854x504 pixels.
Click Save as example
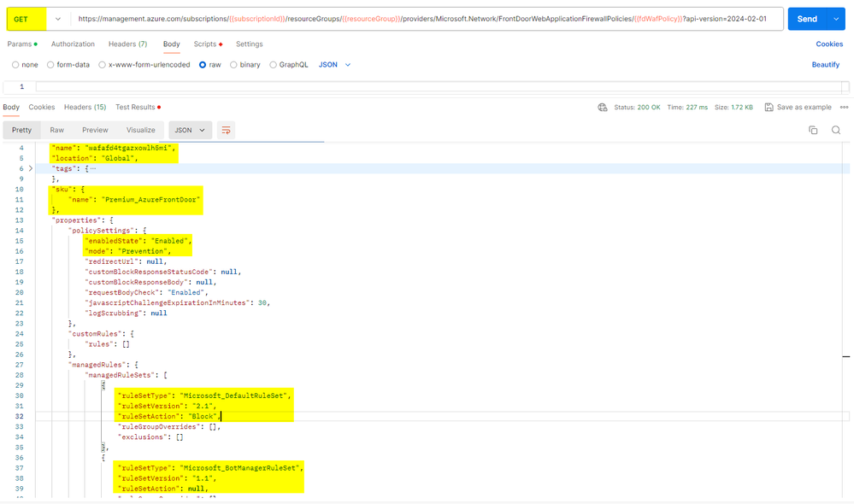(x=798, y=108)
